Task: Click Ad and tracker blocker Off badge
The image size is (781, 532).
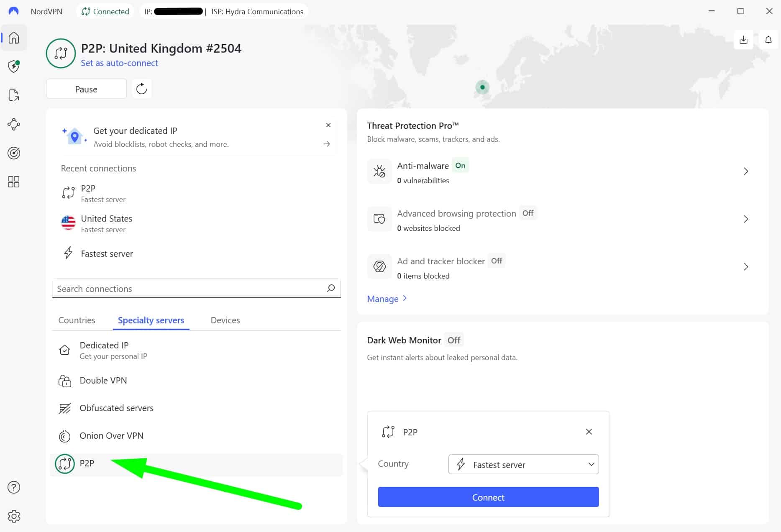Action: pyautogui.click(x=497, y=261)
